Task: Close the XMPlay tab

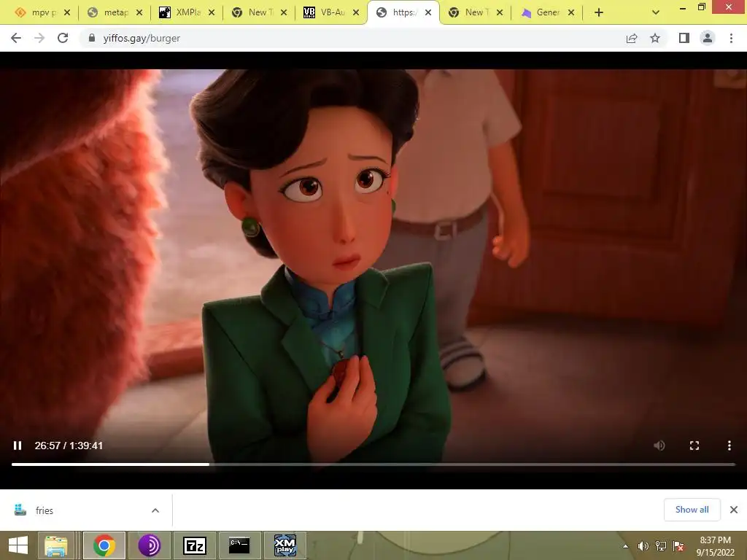Action: [212, 13]
